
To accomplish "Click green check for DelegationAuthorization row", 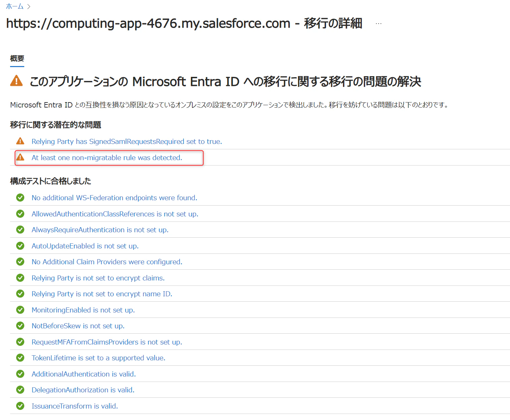I will (20, 390).
